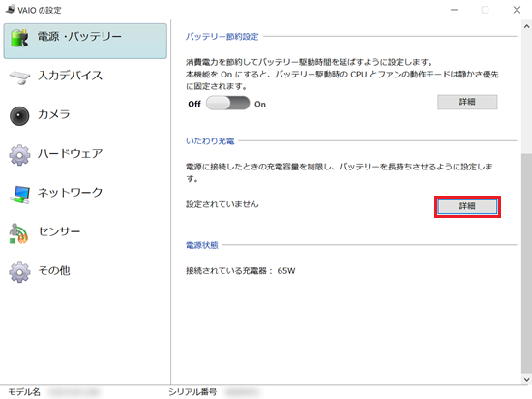Click the gear icon beside その他
The width and height of the screenshot is (532, 399).
pos(19,272)
